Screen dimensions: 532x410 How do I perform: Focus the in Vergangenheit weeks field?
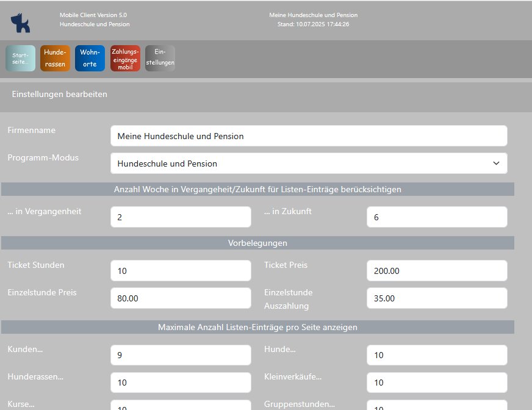click(180, 217)
